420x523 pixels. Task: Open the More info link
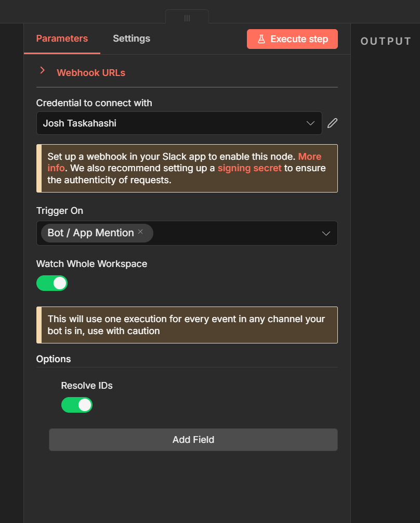(x=310, y=157)
